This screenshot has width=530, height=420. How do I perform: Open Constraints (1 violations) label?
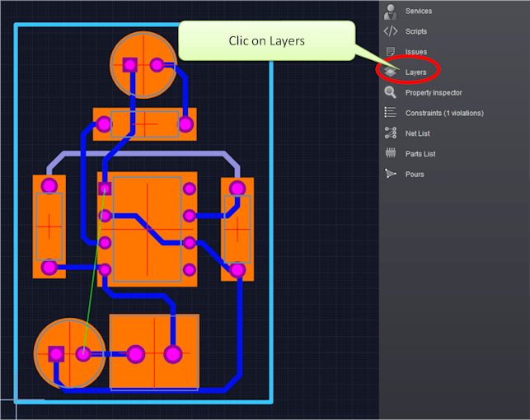[444, 113]
